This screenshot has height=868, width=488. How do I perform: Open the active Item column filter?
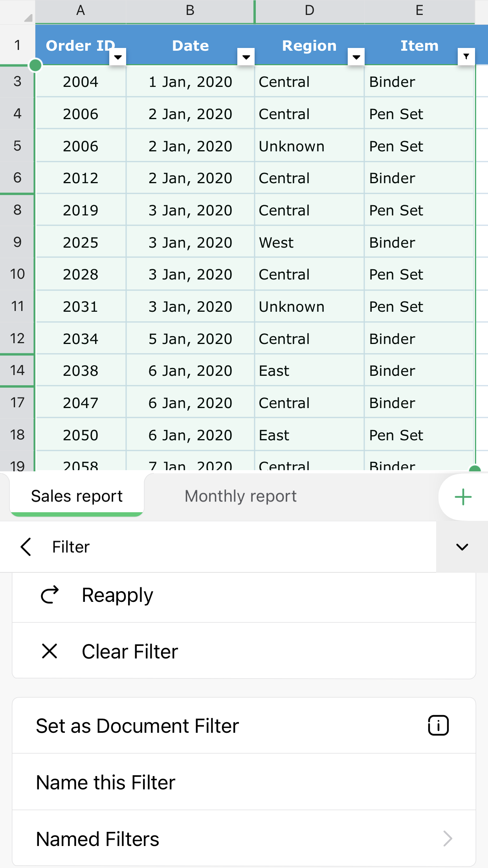tap(466, 57)
